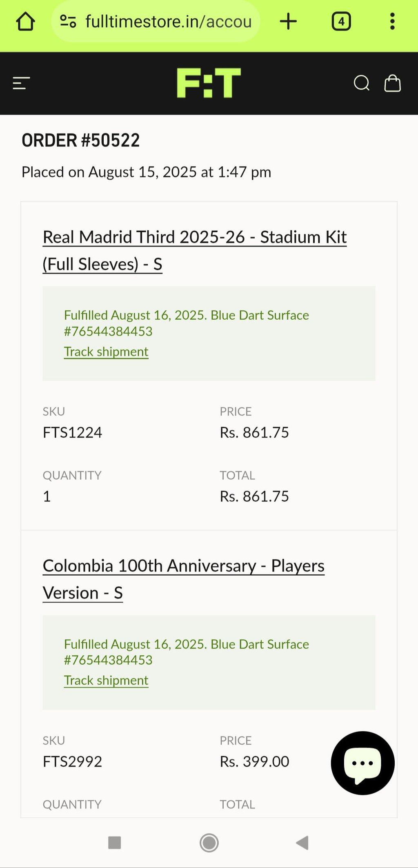Open Colombia 100th Anniversary product link
The width and height of the screenshot is (418, 868).
[x=184, y=579]
